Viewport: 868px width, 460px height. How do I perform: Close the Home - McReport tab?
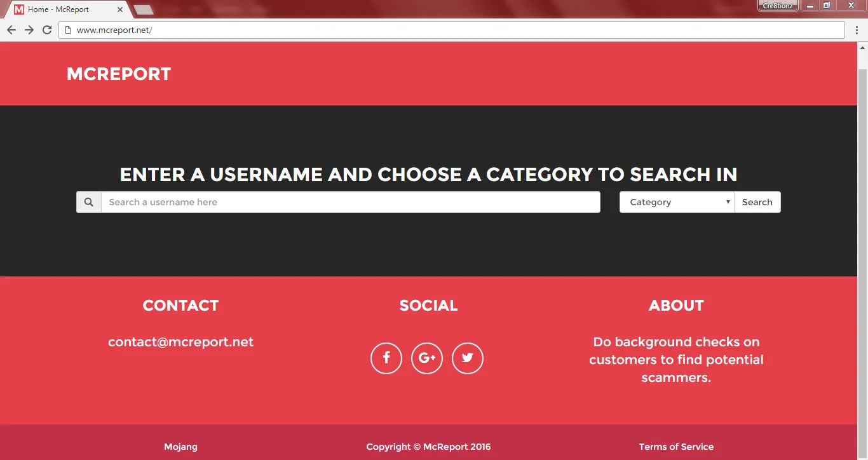120,10
